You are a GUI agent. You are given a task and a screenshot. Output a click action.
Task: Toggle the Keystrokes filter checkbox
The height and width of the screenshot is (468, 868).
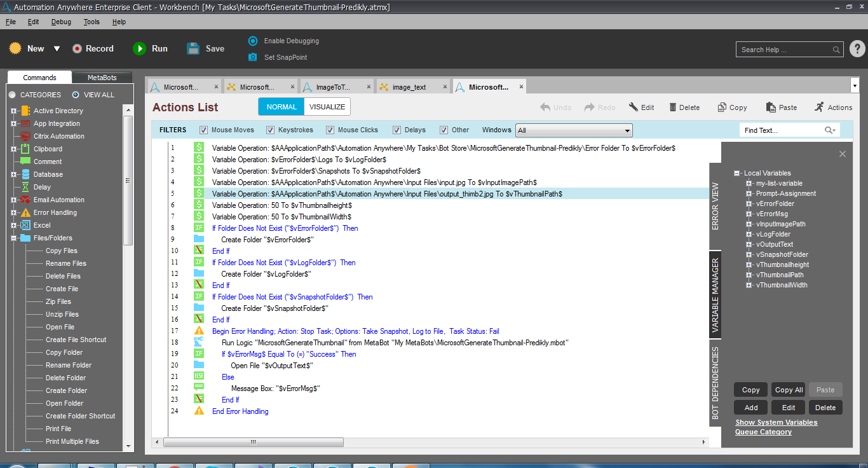pos(269,130)
